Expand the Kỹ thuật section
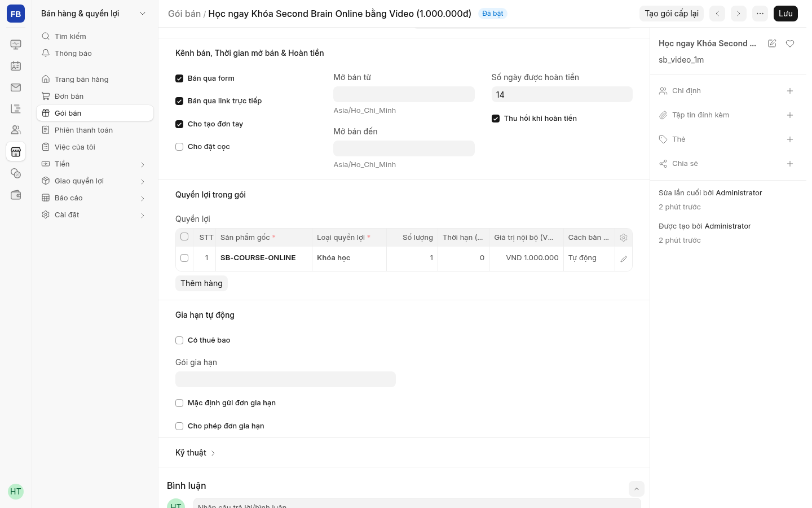The height and width of the screenshot is (508, 812). tap(196, 453)
